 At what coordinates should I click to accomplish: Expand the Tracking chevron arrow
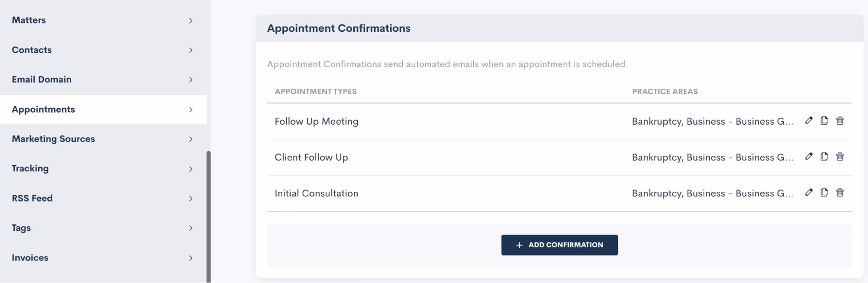[x=191, y=169]
